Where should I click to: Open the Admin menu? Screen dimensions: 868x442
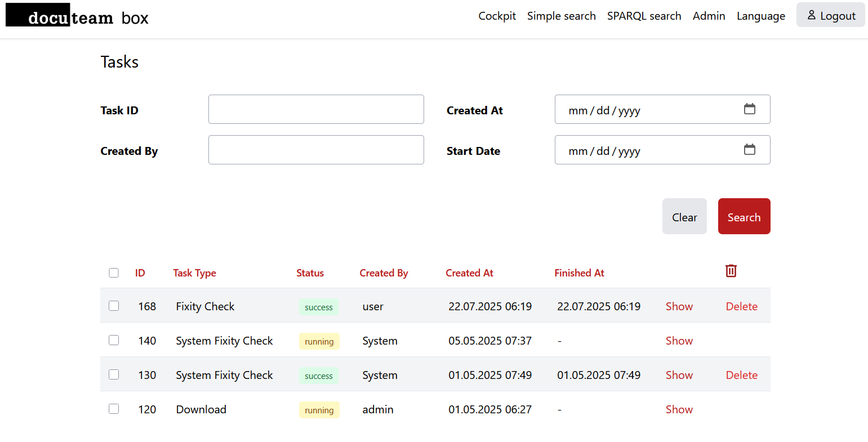point(709,16)
